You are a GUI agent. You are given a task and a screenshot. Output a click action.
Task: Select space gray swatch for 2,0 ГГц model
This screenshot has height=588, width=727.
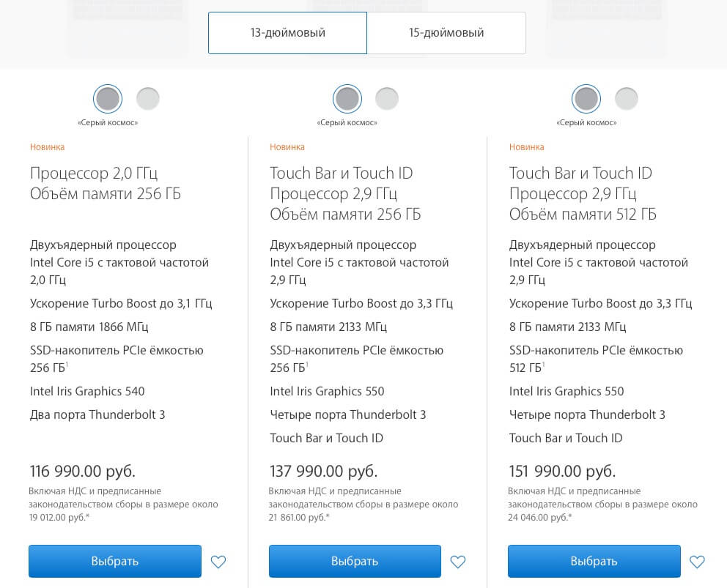coord(108,99)
